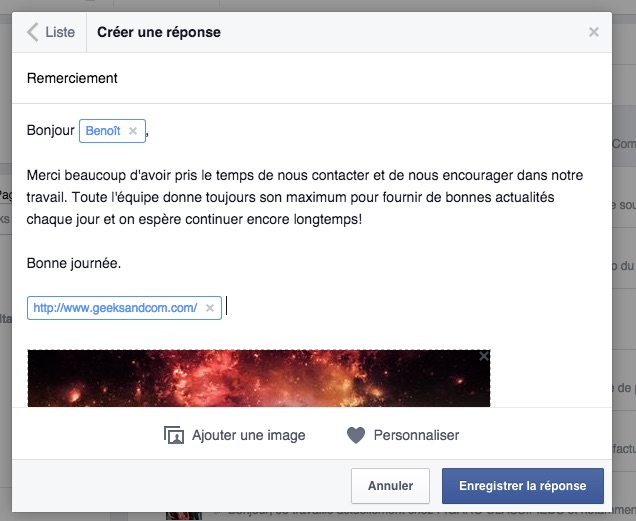Click the heart icon beside Personnaliser
This screenshot has height=521, width=636.
point(356,435)
